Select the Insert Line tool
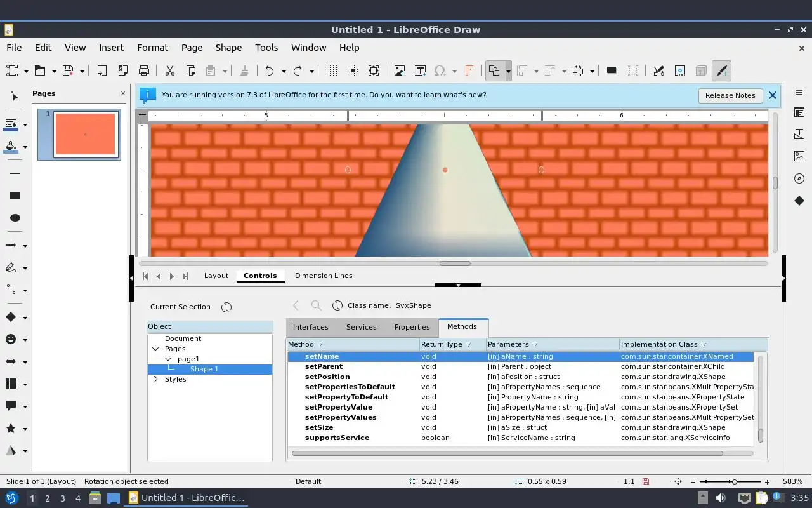This screenshot has height=508, width=812. [15, 173]
